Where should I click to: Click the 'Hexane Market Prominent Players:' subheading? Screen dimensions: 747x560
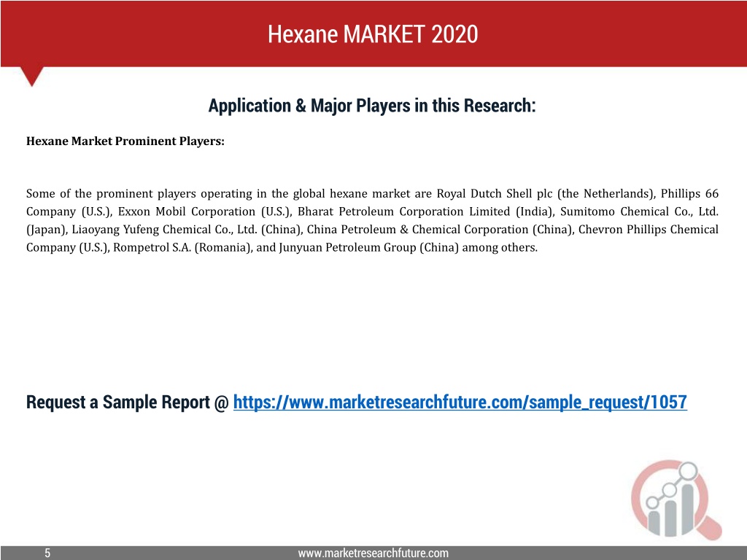125,141
